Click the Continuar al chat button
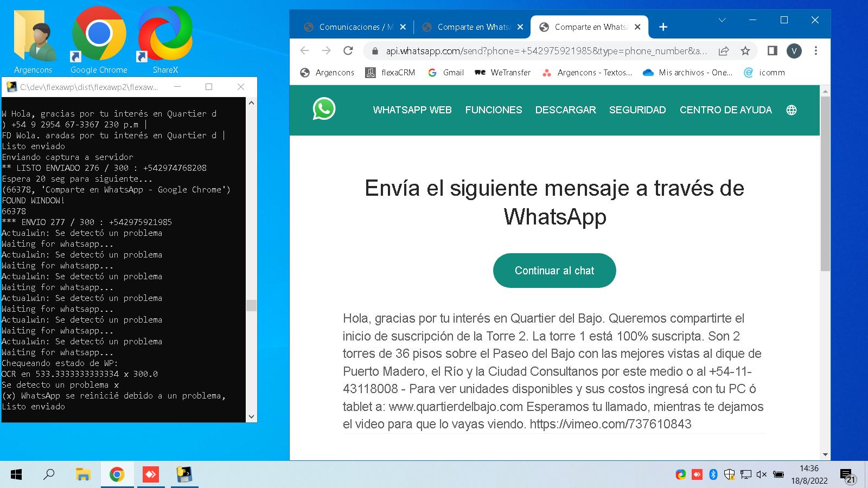 pos(554,271)
